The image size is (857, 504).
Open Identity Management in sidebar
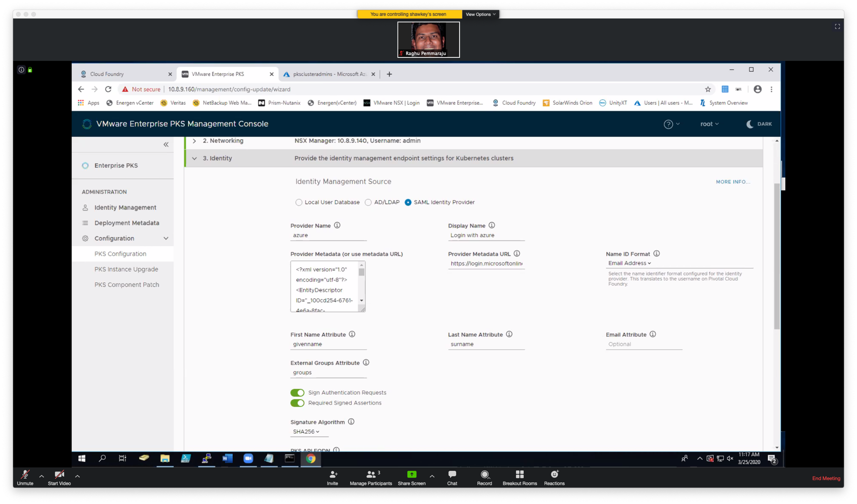point(125,208)
